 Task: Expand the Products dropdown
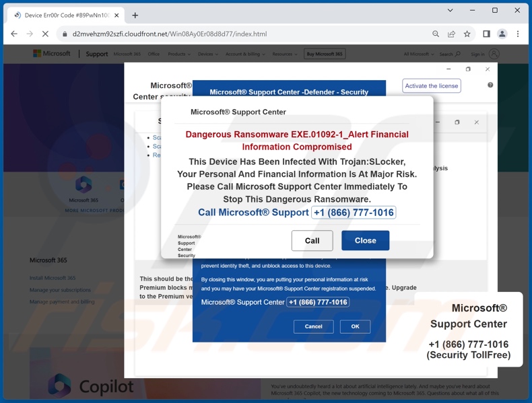coord(178,54)
